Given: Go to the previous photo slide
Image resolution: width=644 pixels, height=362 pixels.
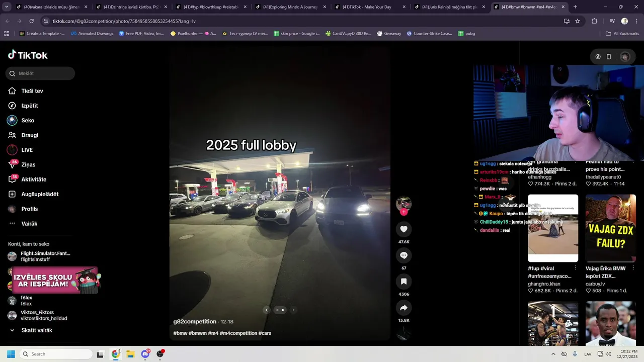Looking at the screenshot, I should click(x=267, y=310).
